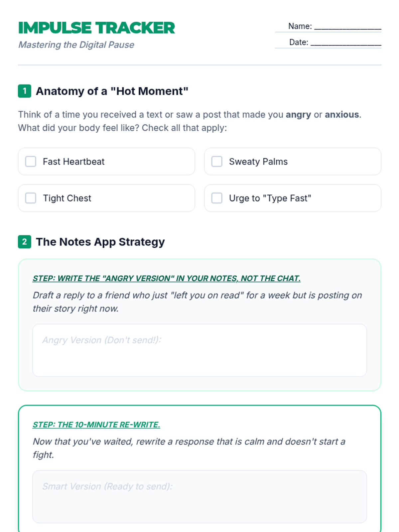
Task: Enable the Tight Chest checkbox
Action: click(x=31, y=198)
